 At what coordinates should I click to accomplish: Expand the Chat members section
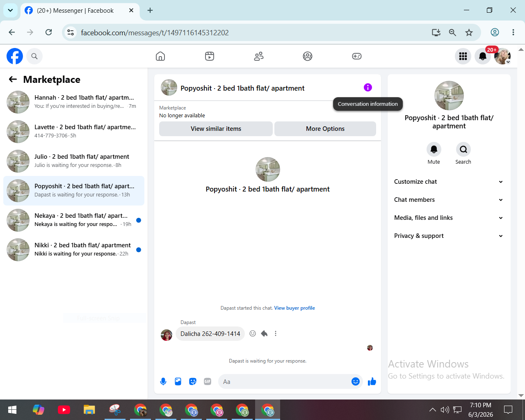pos(449,200)
